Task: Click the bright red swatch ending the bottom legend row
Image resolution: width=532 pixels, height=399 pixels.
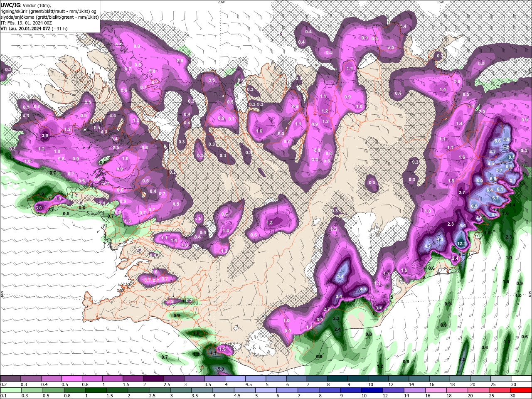Action: pos(521,390)
